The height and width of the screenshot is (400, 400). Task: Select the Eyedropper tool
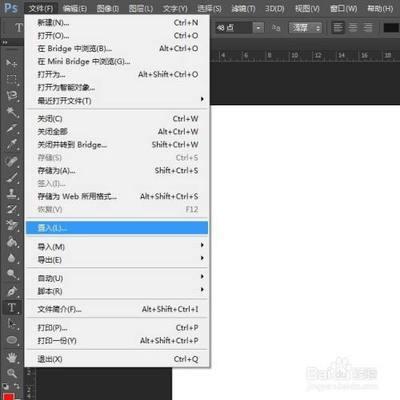point(12,145)
